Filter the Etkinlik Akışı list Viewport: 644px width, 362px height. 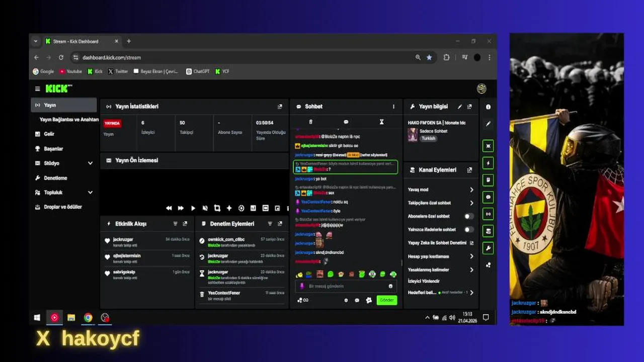(176, 224)
